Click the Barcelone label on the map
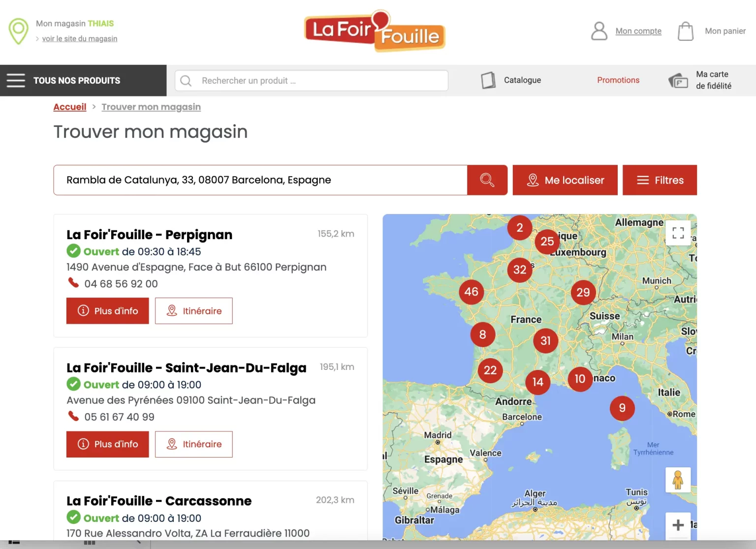 coord(522,417)
